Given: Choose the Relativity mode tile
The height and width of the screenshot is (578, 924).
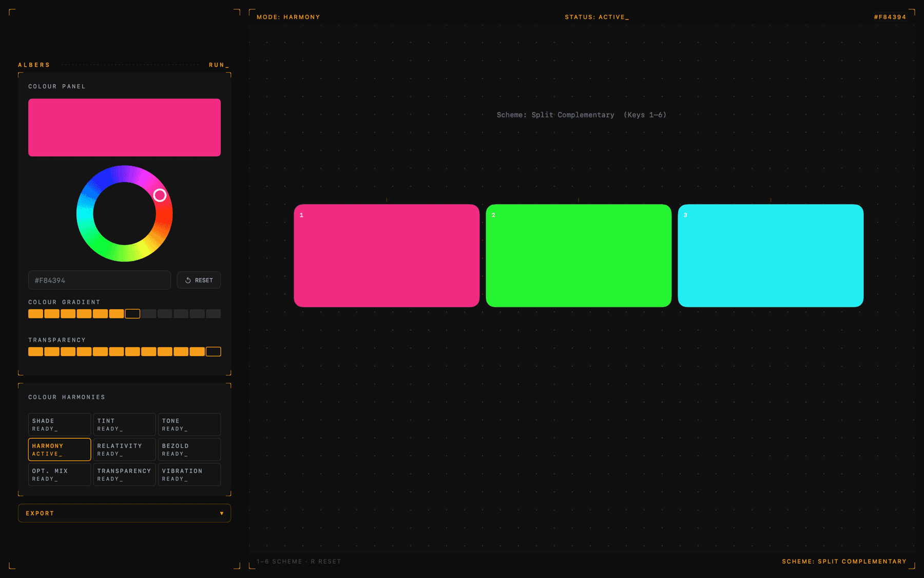Looking at the screenshot, I should click(124, 450).
